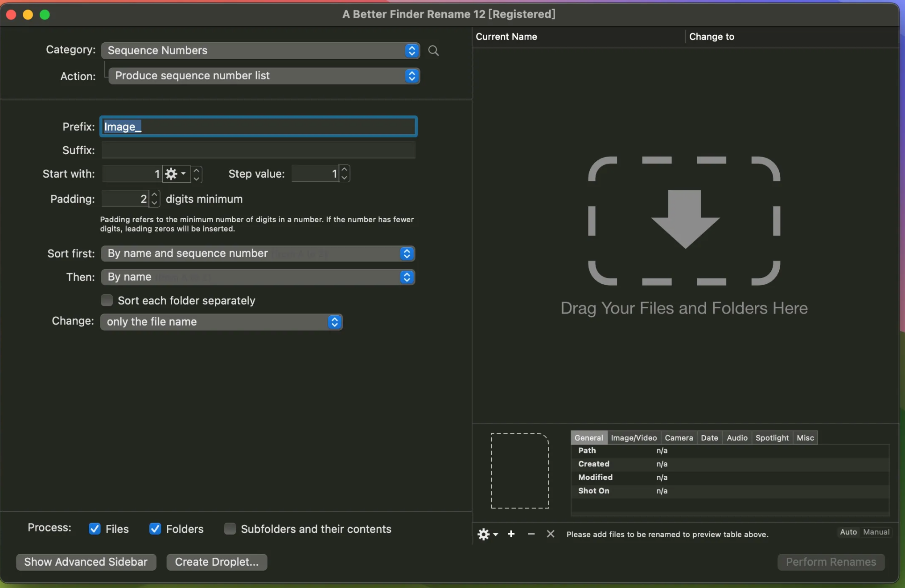Open the Category dropdown Sequence Numbers
The height and width of the screenshot is (588, 905).
(260, 50)
